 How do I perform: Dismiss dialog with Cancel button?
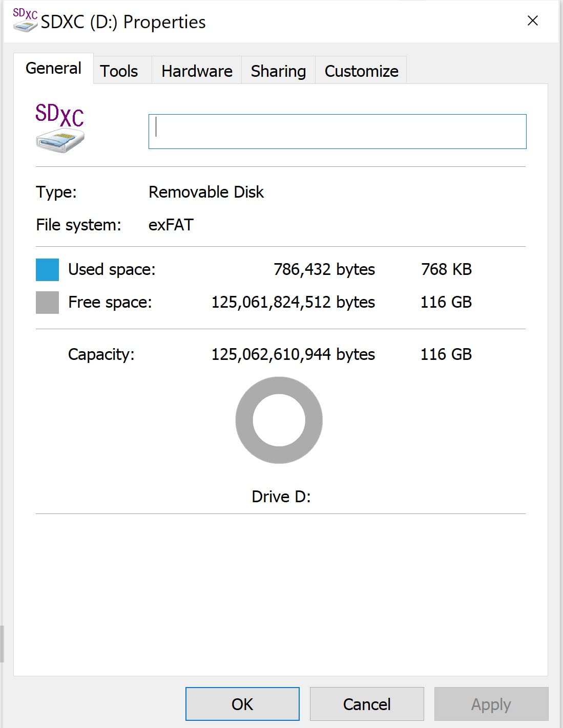point(367,704)
